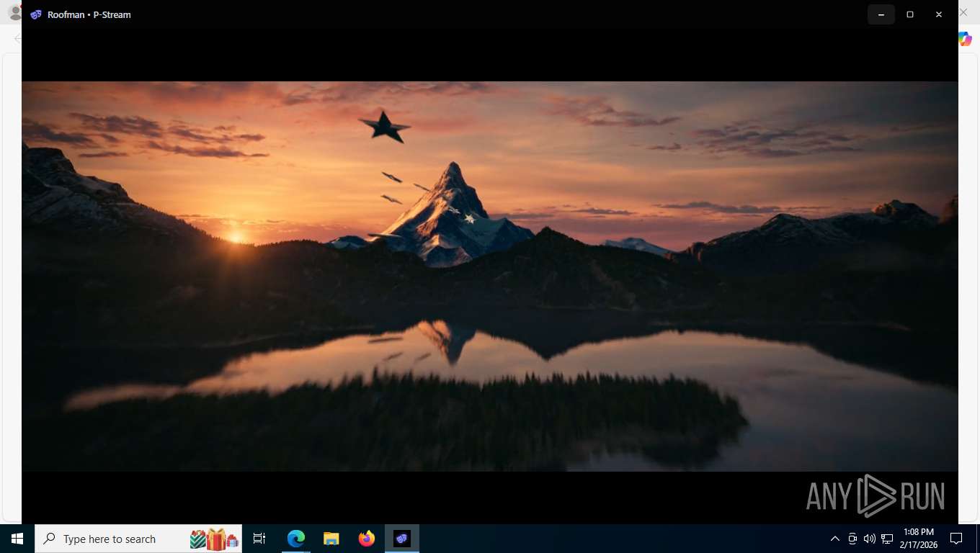Select the P-Stream taskbar button
The width and height of the screenshot is (980, 553).
(402, 539)
